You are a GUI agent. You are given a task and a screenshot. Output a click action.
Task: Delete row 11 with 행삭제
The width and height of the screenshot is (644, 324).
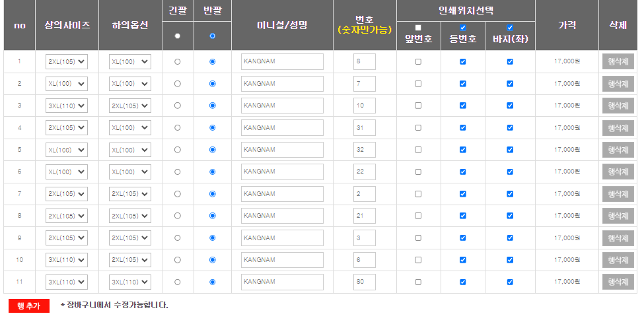coord(618,282)
